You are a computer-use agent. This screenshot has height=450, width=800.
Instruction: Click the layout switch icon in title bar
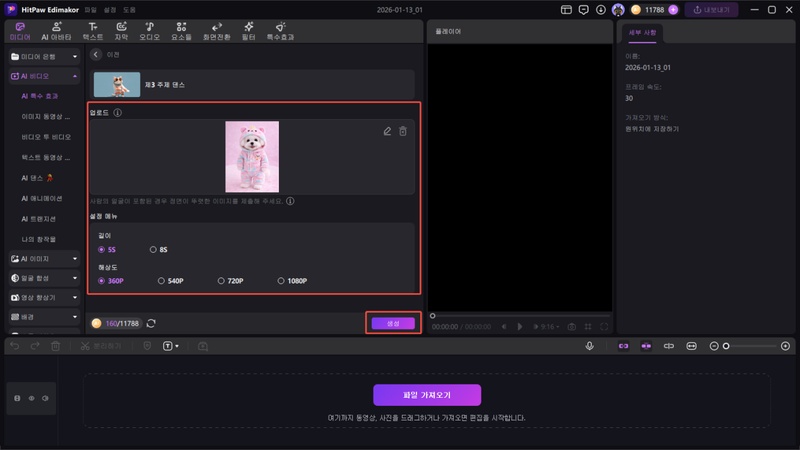point(566,10)
